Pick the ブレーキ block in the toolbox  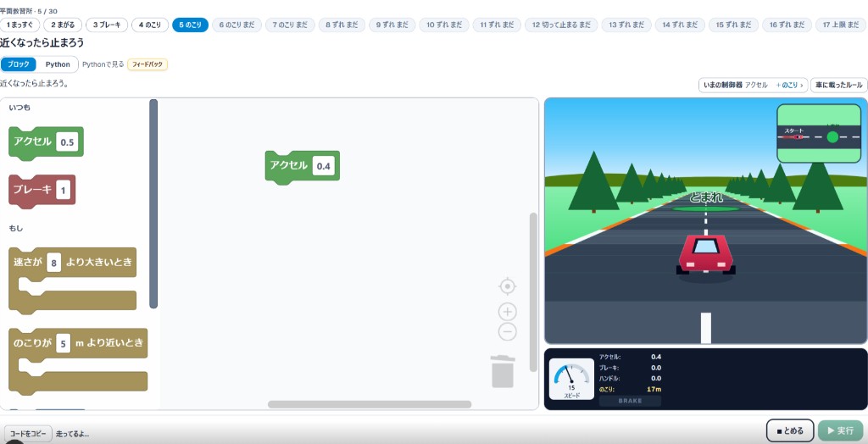pyautogui.click(x=32, y=190)
